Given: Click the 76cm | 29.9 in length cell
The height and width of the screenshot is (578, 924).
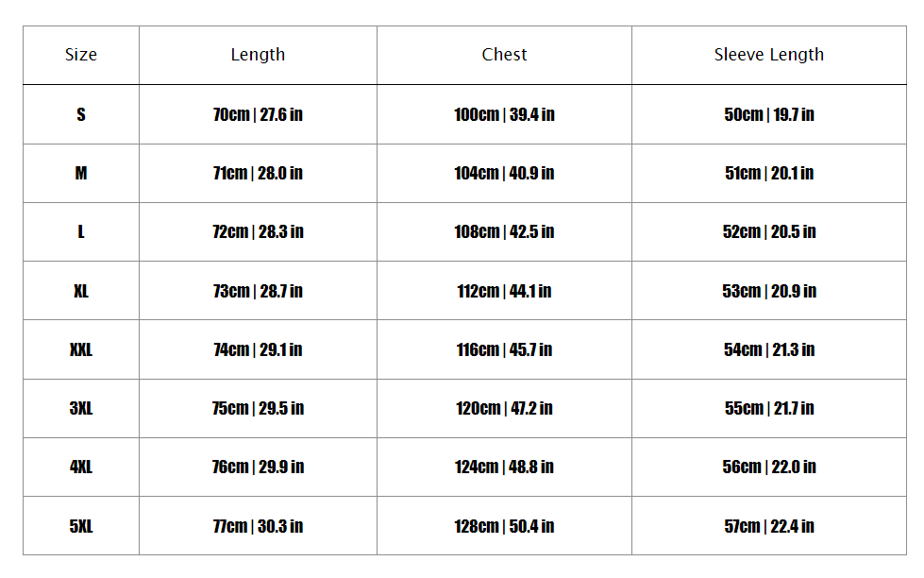Looking at the screenshot, I should click(x=258, y=467).
